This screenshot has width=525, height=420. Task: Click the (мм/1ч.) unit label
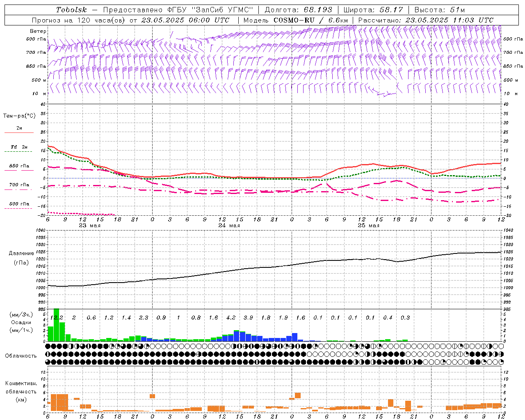click(21, 330)
